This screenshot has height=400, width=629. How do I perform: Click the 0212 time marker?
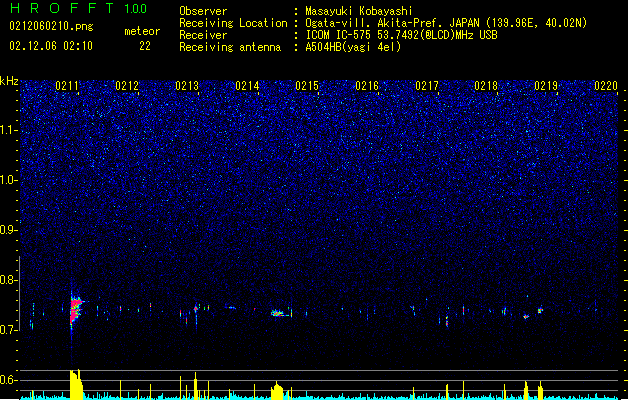[x=127, y=86]
